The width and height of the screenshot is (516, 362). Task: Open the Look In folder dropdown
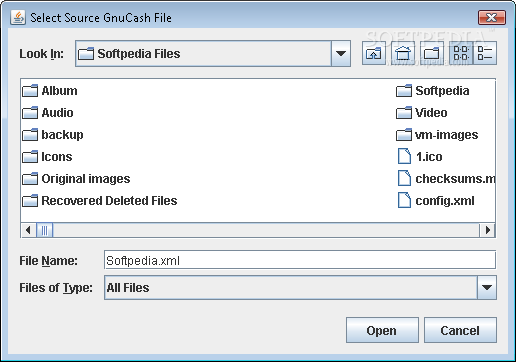click(341, 54)
